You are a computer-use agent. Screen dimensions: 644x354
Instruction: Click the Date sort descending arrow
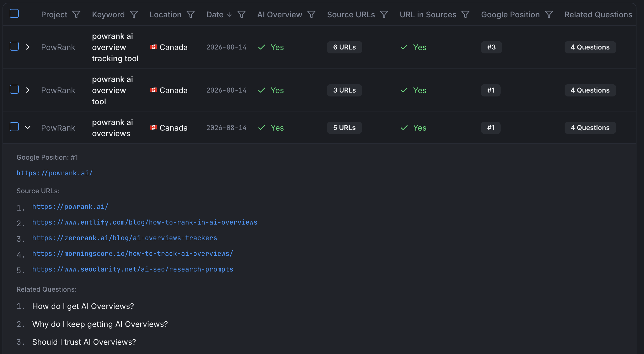pos(229,15)
